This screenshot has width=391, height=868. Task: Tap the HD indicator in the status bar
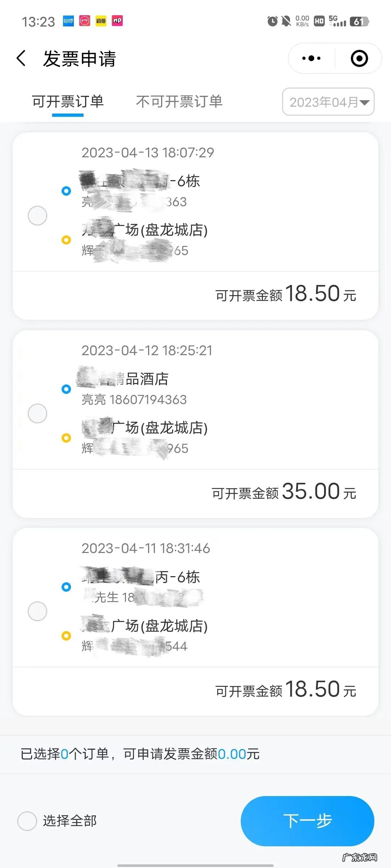319,21
